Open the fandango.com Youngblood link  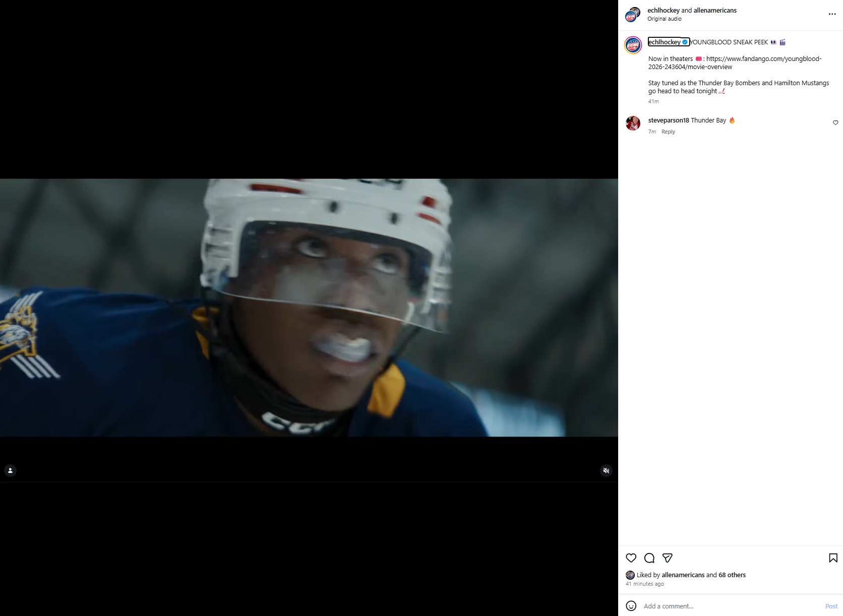click(x=735, y=63)
